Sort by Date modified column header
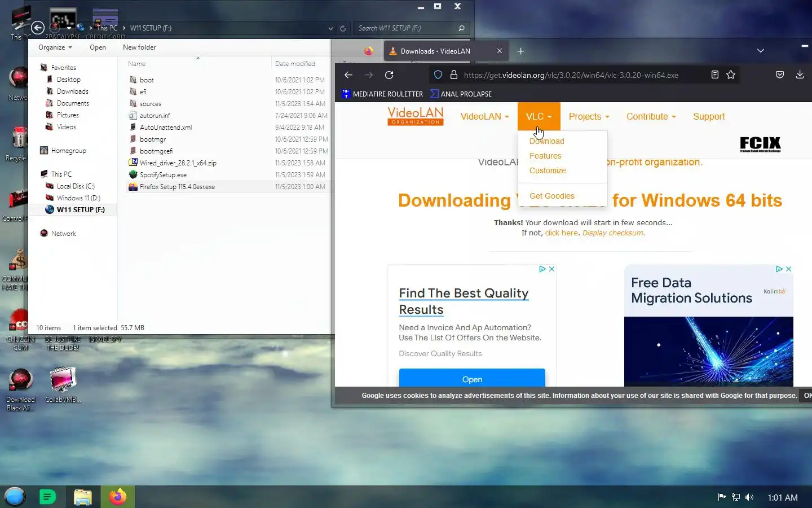The height and width of the screenshot is (508, 812). click(x=295, y=64)
